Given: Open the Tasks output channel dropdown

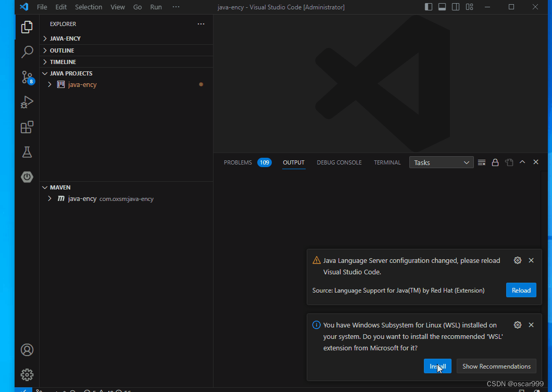Looking at the screenshot, I should click(441, 162).
